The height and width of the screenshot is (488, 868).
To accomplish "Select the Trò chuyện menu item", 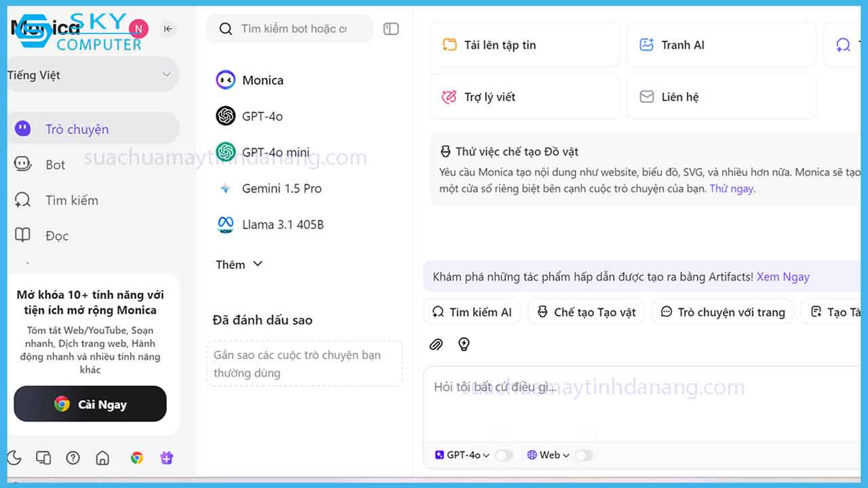I will point(93,129).
